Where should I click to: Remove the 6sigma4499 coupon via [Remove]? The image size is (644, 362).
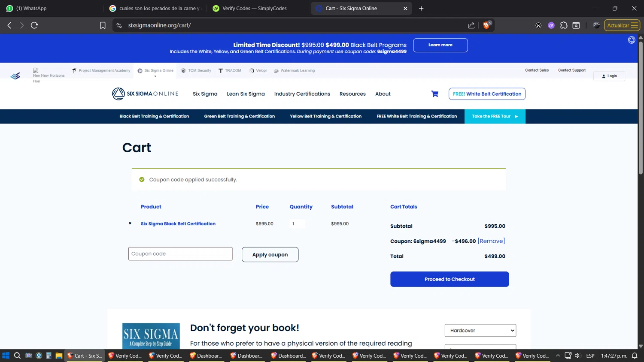[491, 241]
